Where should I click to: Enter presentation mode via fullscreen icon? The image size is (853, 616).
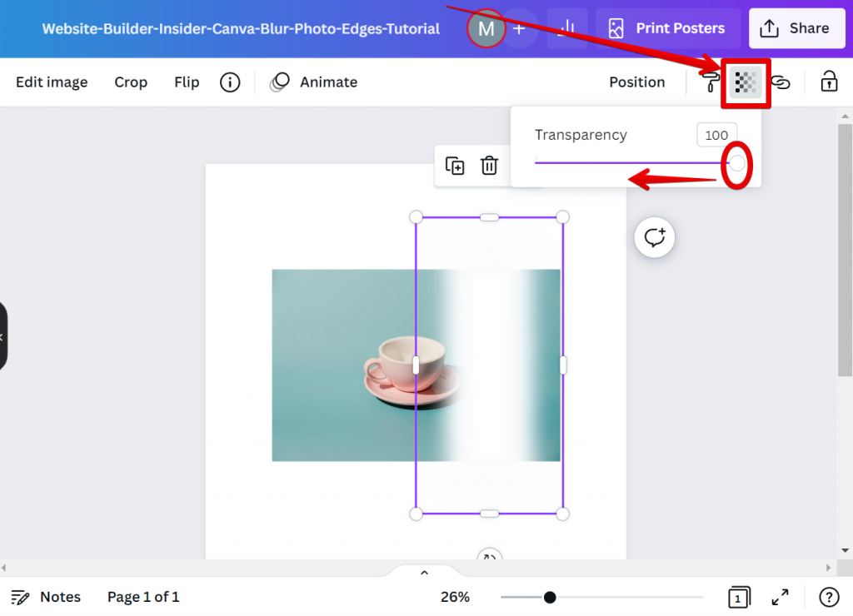(780, 597)
